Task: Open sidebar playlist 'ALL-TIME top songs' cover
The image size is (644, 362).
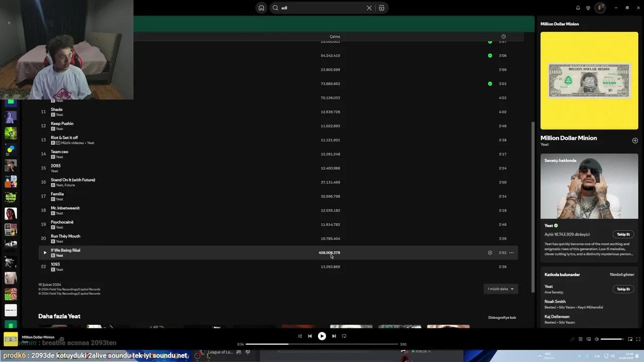Action: tap(11, 198)
